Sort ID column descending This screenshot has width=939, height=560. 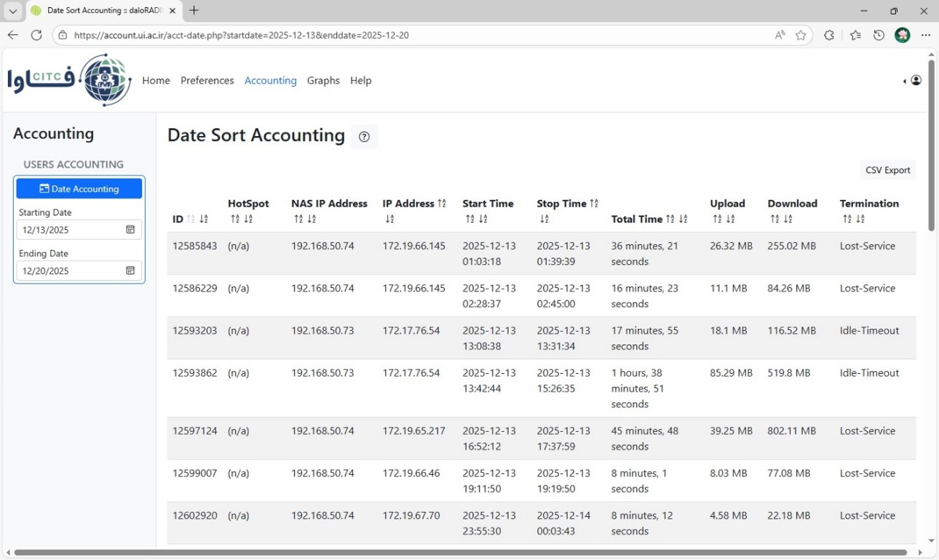point(204,219)
